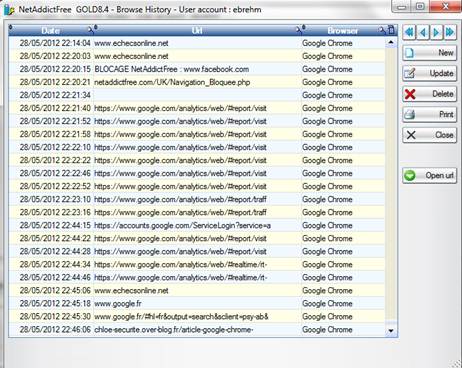Select the netaddictfree.com Navigation_Bloquee.php entry
This screenshot has width=462, height=368.
197,82
